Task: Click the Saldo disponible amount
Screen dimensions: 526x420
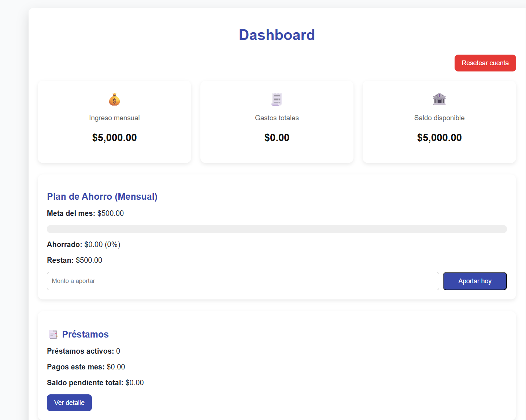Action: point(439,138)
